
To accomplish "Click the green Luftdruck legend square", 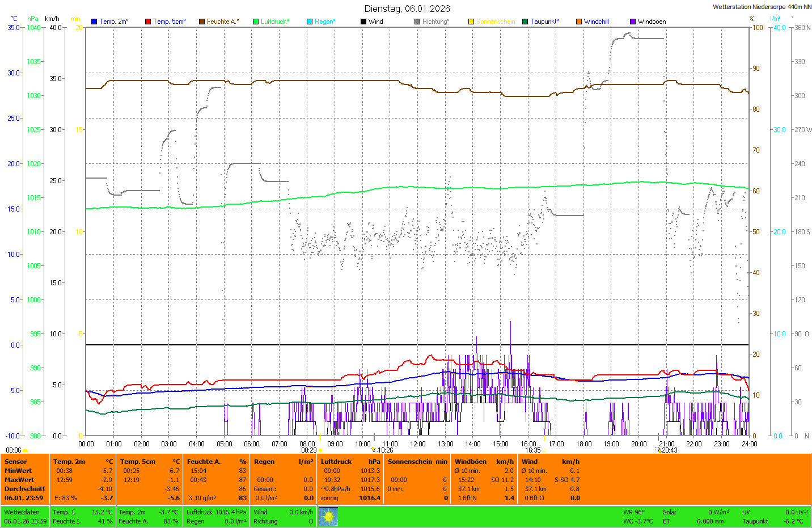I will pyautogui.click(x=256, y=22).
